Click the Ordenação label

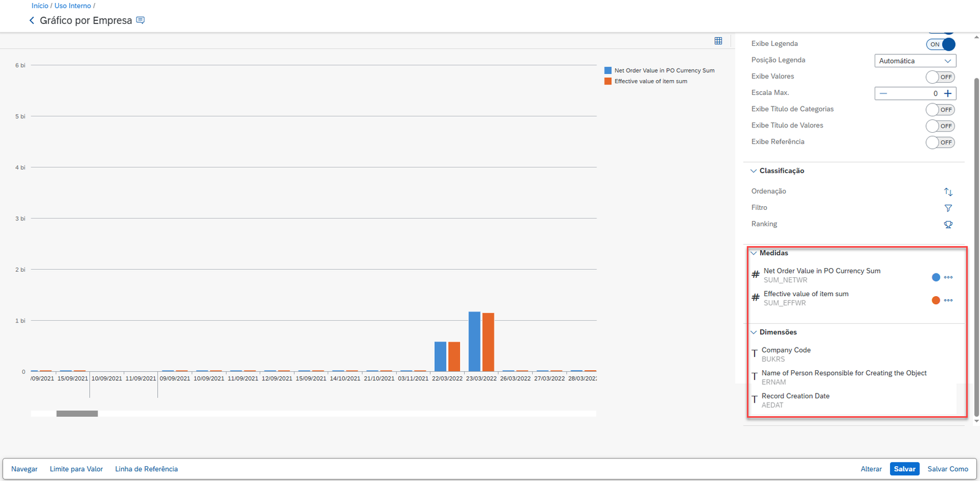point(769,192)
